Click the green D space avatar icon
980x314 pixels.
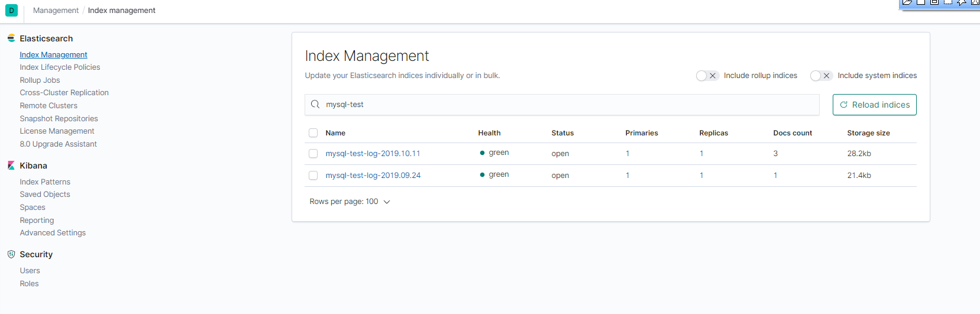click(x=11, y=10)
